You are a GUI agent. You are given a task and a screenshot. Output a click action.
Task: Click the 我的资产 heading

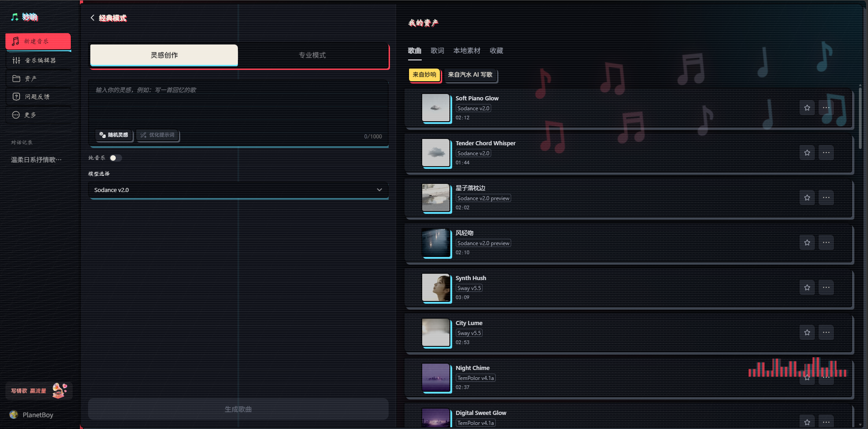pos(423,23)
